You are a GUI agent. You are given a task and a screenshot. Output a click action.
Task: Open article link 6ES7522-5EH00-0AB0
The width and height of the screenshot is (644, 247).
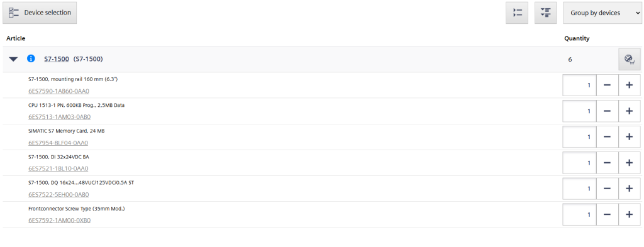[58, 194]
